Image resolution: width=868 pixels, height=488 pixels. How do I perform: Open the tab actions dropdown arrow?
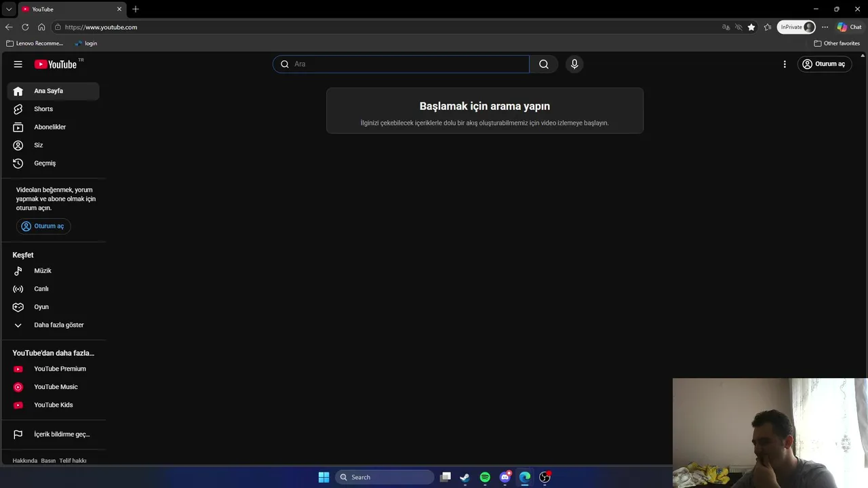tap(9, 9)
